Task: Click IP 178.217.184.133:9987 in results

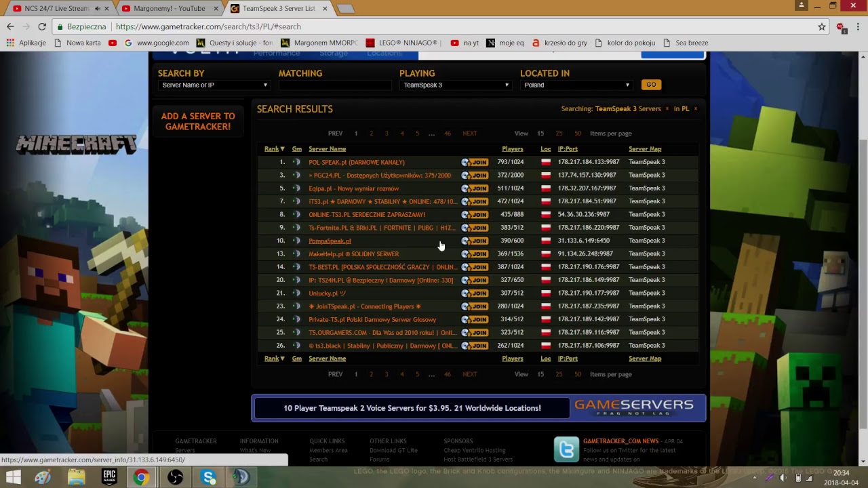Action: click(x=589, y=162)
